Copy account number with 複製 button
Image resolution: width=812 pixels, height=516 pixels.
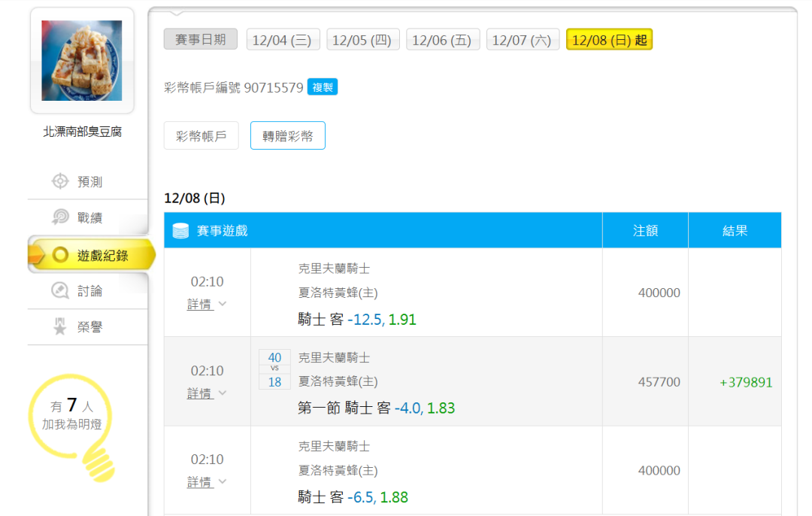(x=322, y=87)
